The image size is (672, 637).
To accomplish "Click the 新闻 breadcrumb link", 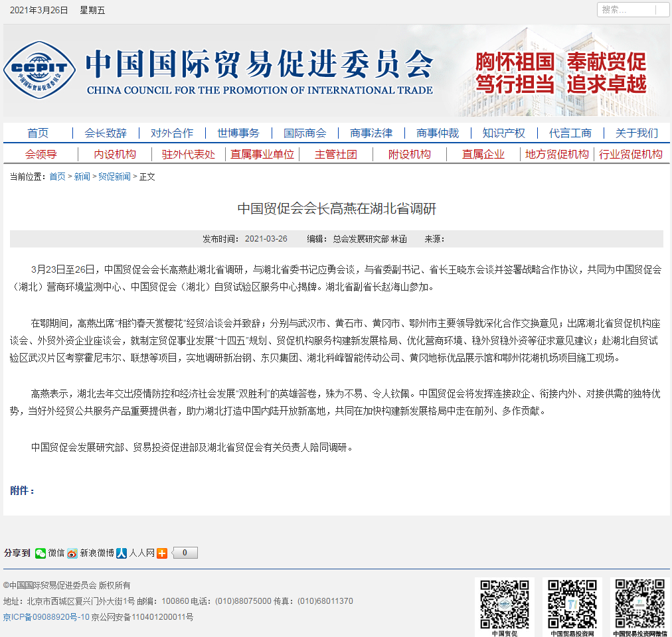I will click(82, 177).
